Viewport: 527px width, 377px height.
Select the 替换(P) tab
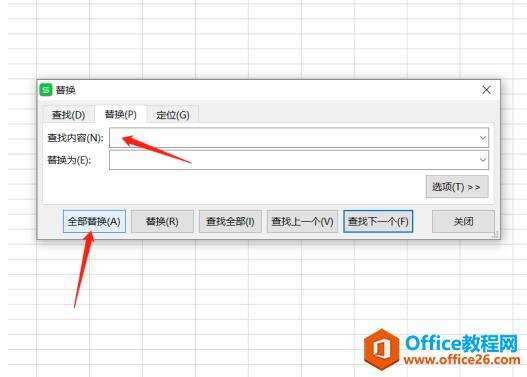(121, 114)
